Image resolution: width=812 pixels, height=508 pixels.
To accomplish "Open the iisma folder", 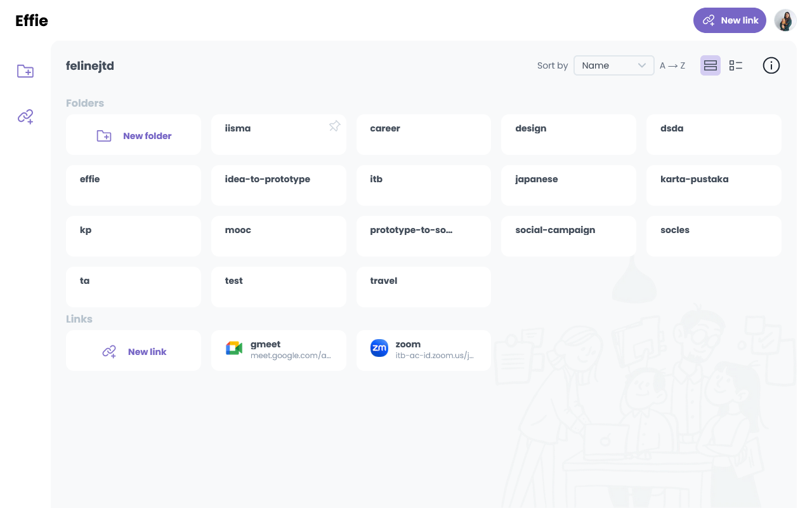I will point(278,135).
